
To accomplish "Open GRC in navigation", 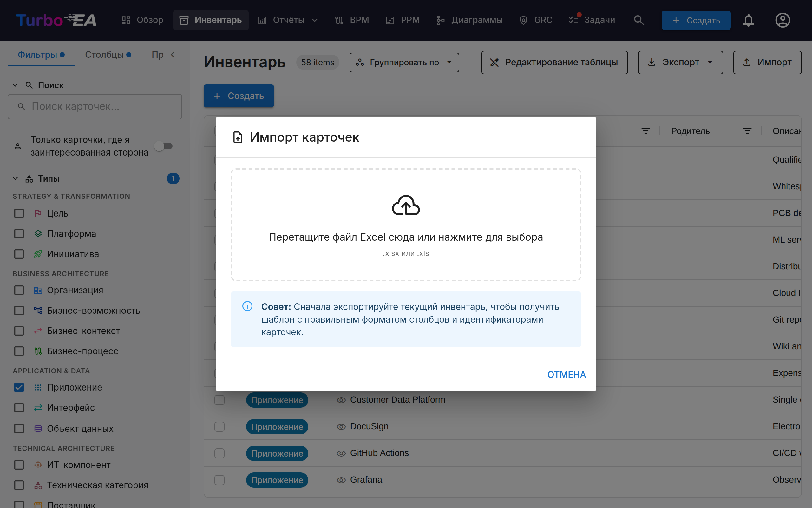I will (536, 20).
